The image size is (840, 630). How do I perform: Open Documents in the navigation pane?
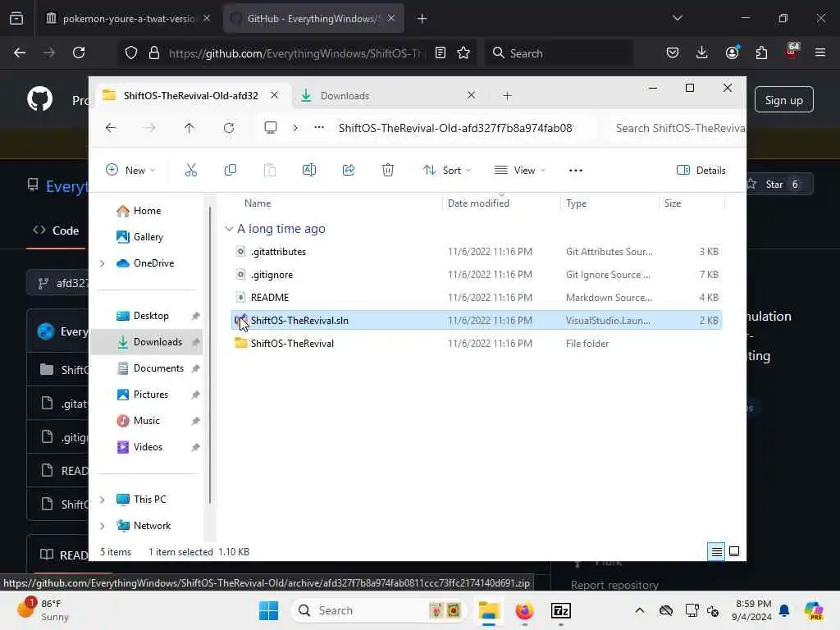[147, 368]
